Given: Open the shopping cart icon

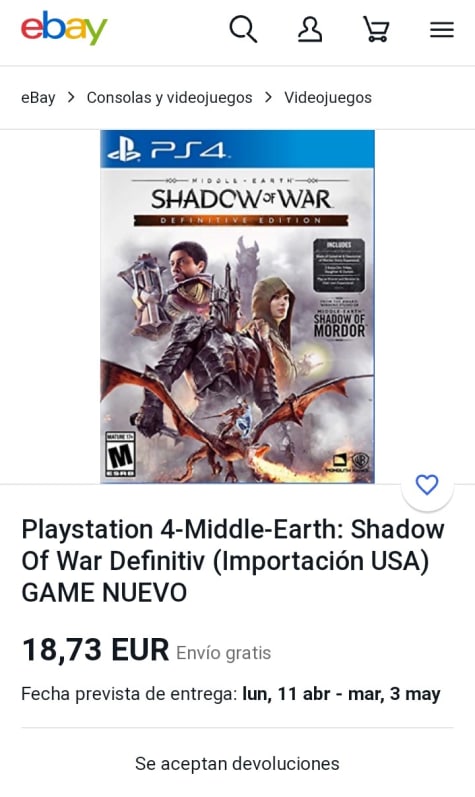Looking at the screenshot, I should click(x=376, y=29).
